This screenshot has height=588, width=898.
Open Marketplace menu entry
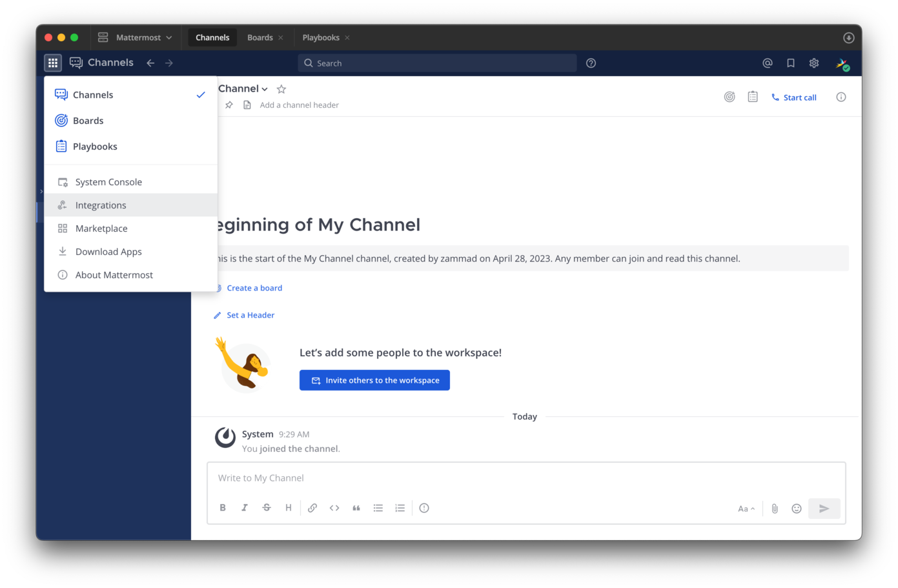click(x=131, y=228)
